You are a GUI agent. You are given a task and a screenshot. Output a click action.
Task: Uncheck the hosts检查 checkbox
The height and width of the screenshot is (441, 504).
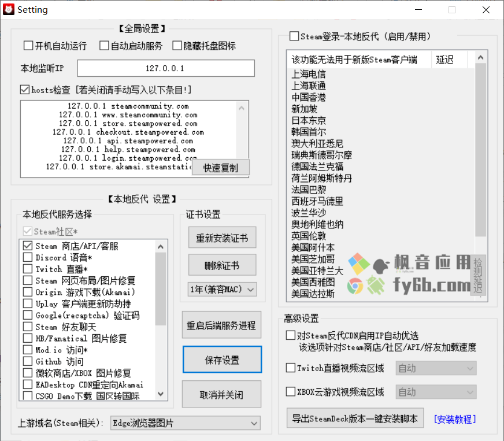click(x=25, y=90)
